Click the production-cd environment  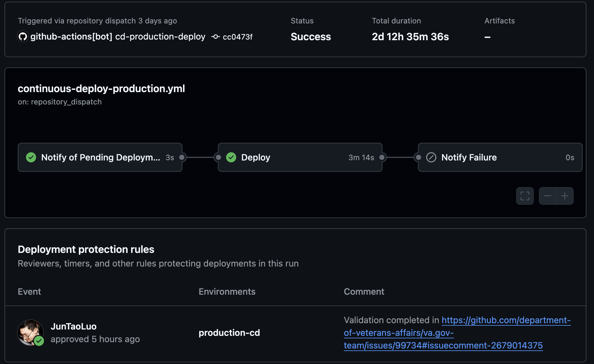(229, 333)
